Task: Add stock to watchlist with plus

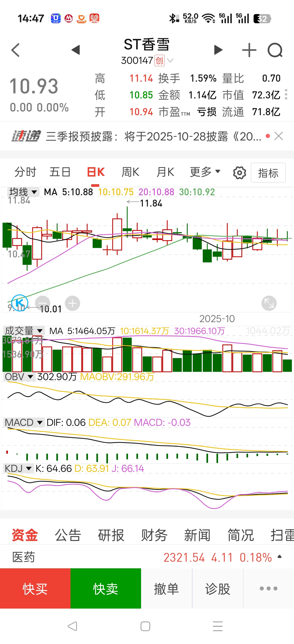Action: 249,50
